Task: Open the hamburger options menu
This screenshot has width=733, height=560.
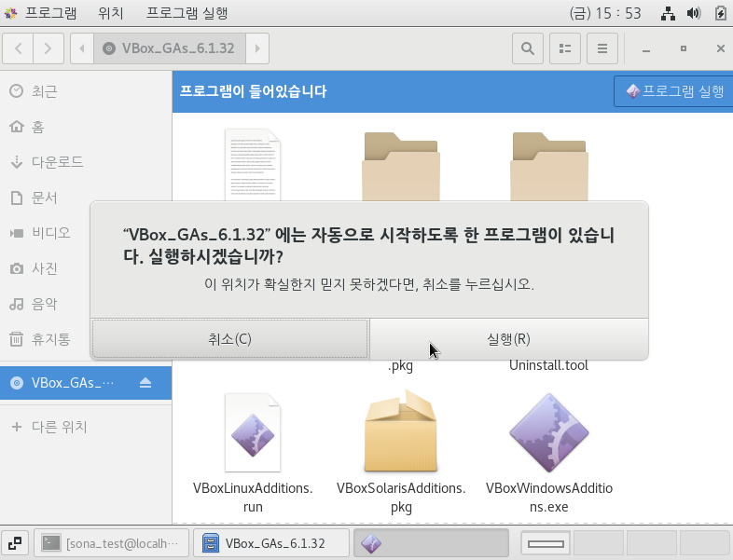Action: click(602, 48)
